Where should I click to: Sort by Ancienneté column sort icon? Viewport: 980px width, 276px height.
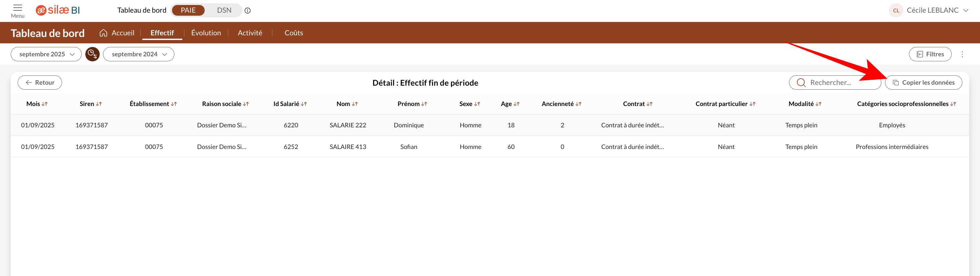578,104
